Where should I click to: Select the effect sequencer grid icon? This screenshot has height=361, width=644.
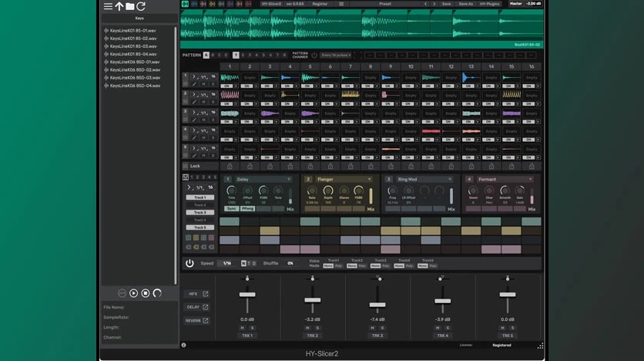coord(186,177)
